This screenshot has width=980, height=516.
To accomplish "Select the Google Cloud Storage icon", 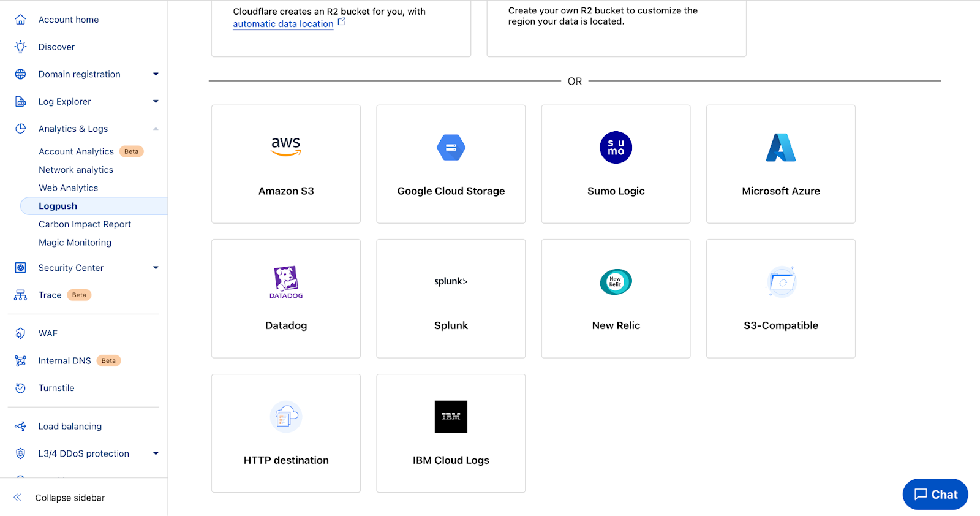I will (451, 148).
